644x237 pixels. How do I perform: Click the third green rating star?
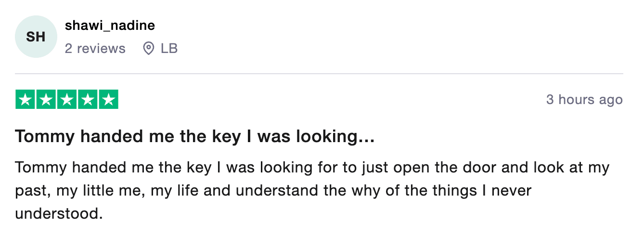67,99
